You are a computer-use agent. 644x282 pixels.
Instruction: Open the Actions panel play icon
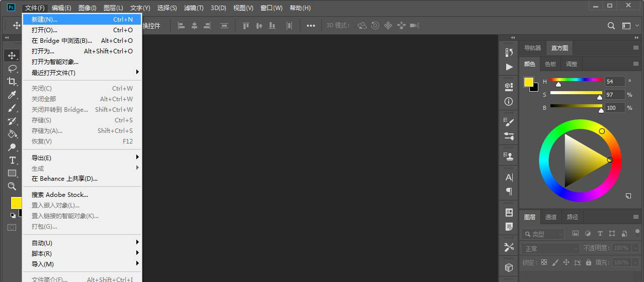pos(509,67)
